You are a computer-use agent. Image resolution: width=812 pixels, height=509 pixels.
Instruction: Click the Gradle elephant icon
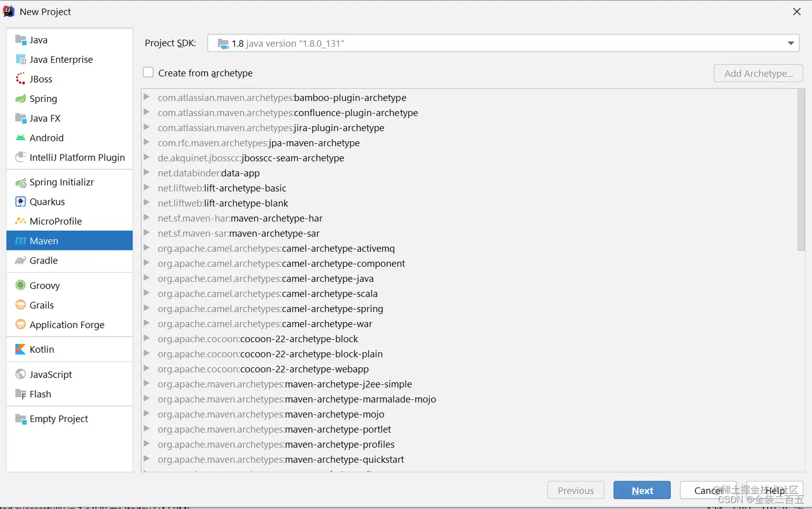(20, 260)
